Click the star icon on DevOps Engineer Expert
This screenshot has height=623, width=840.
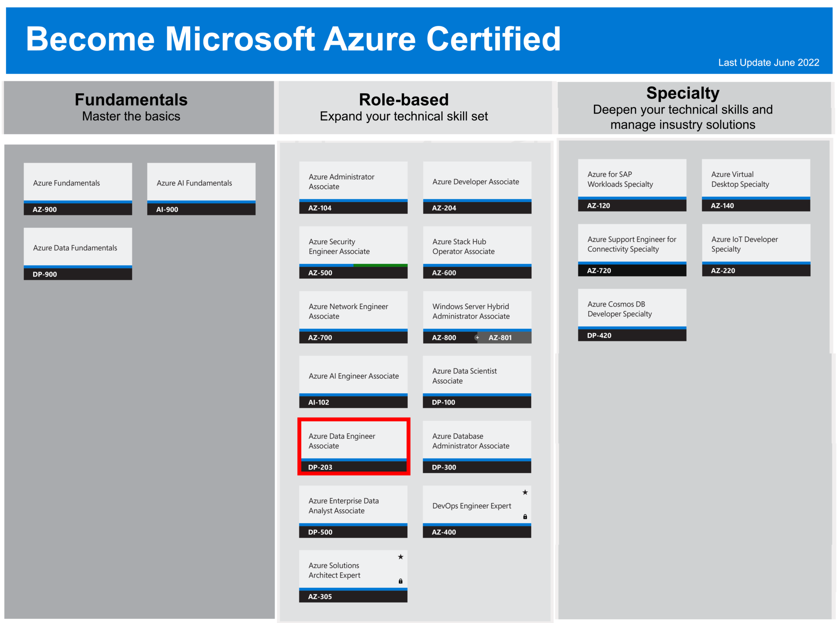point(525,492)
